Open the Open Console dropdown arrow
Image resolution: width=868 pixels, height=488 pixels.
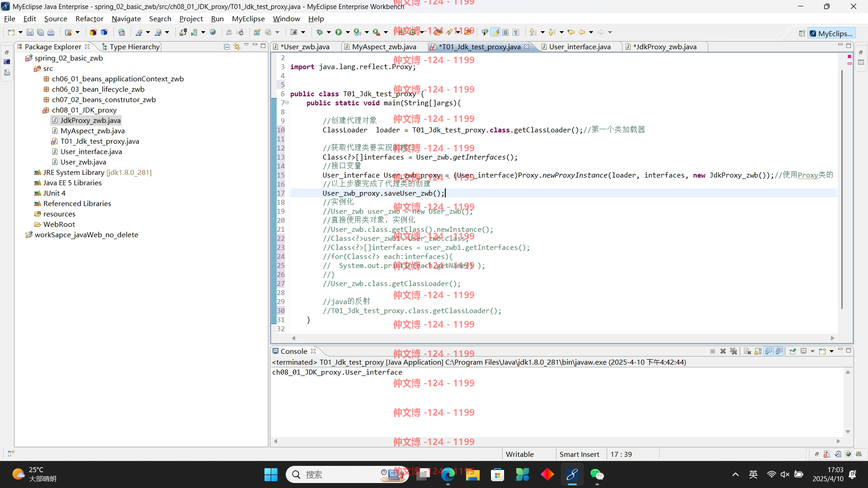coord(831,351)
